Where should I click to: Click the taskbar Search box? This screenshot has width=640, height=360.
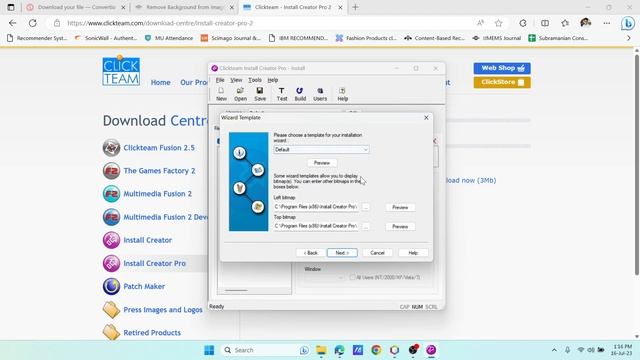coord(265,350)
